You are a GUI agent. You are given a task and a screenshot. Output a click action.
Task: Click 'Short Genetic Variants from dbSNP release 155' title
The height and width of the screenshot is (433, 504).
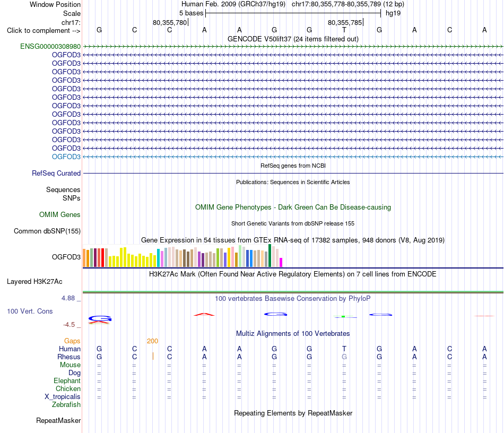(293, 224)
